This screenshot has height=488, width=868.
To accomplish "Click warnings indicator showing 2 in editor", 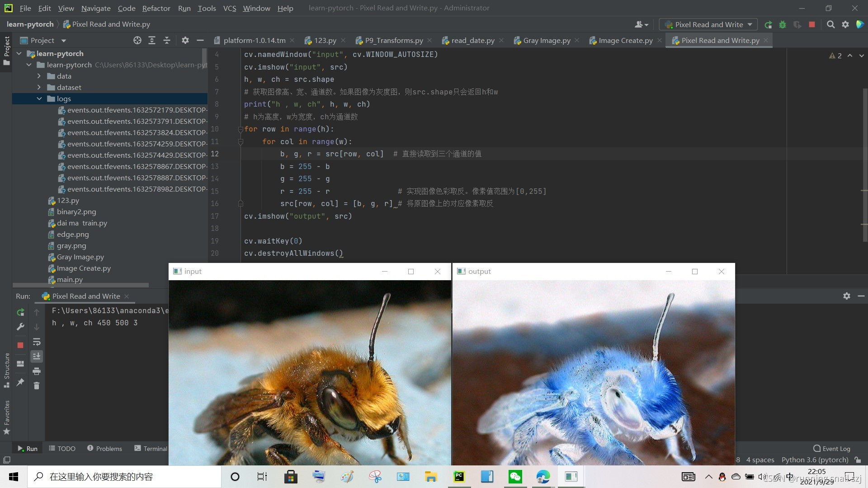I will click(835, 56).
